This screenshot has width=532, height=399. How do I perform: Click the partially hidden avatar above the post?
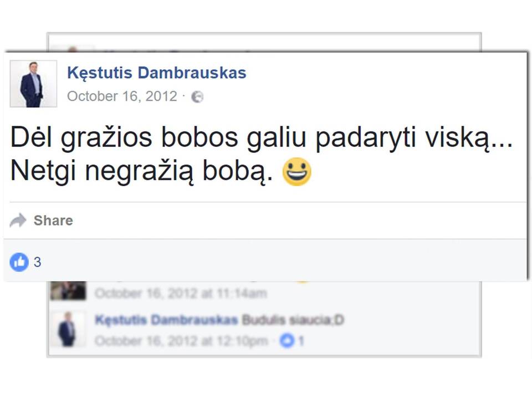tap(73, 49)
